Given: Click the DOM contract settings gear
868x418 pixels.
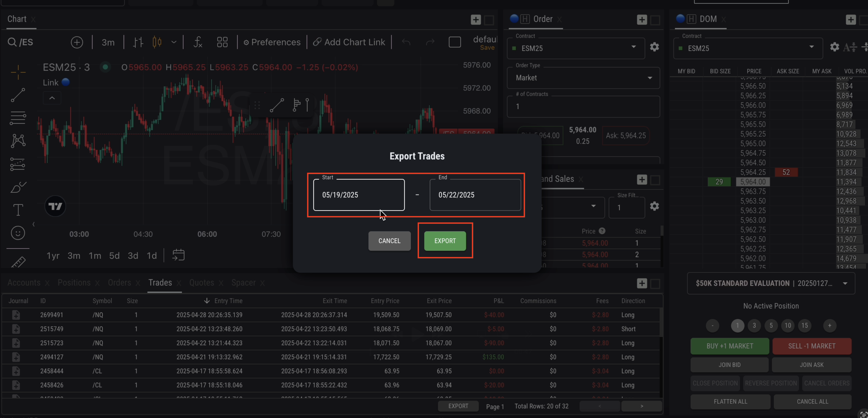Looking at the screenshot, I should [x=834, y=47].
